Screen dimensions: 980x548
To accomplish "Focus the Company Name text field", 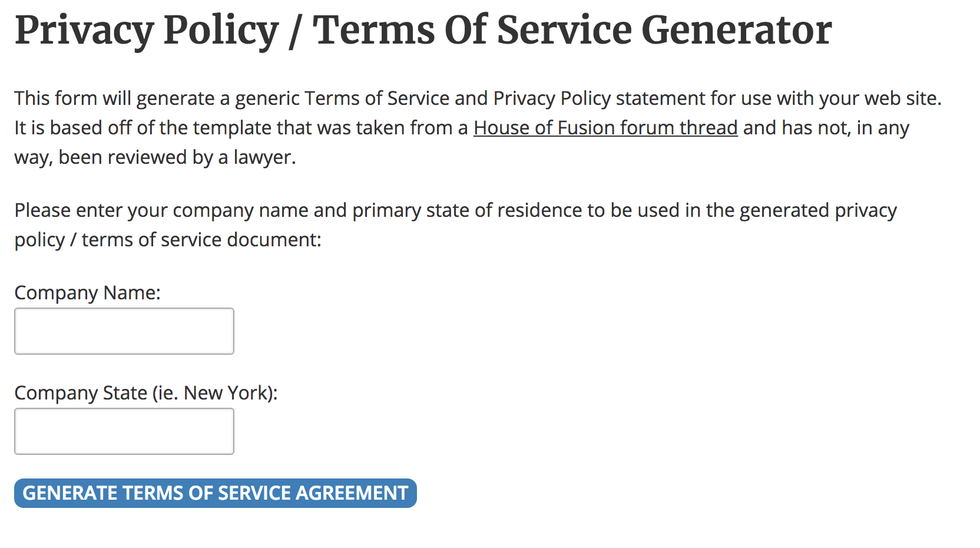I will (124, 331).
